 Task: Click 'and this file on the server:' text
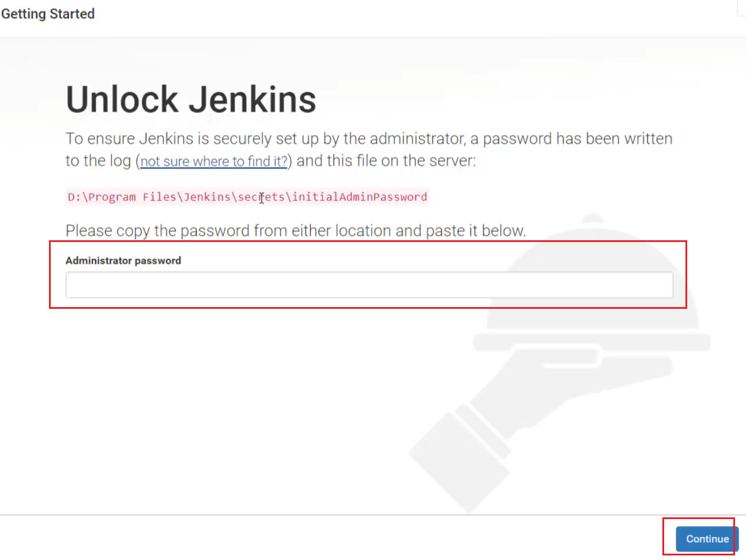coord(386,161)
